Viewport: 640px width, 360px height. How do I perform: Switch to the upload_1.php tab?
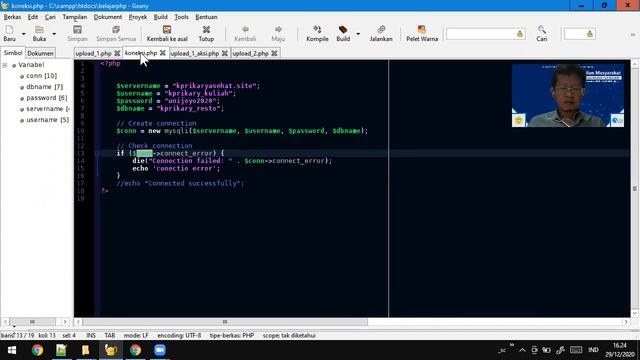(x=93, y=53)
